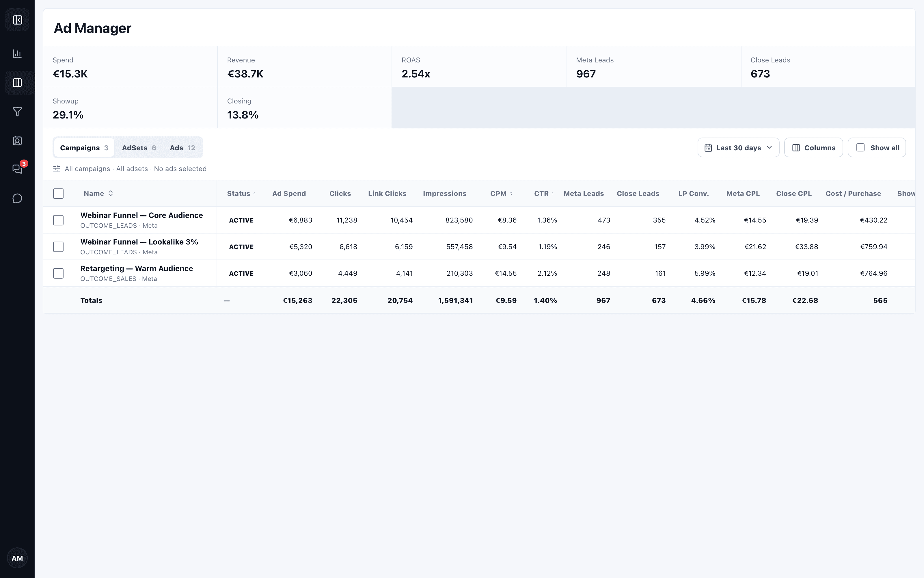
Task: Open the funnel filter sidebar icon
Action: (x=17, y=112)
